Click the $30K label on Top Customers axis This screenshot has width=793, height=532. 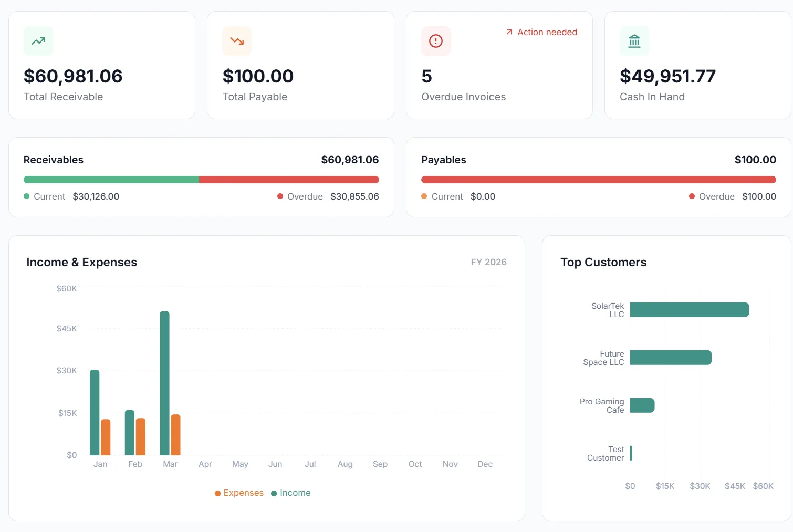(700, 486)
